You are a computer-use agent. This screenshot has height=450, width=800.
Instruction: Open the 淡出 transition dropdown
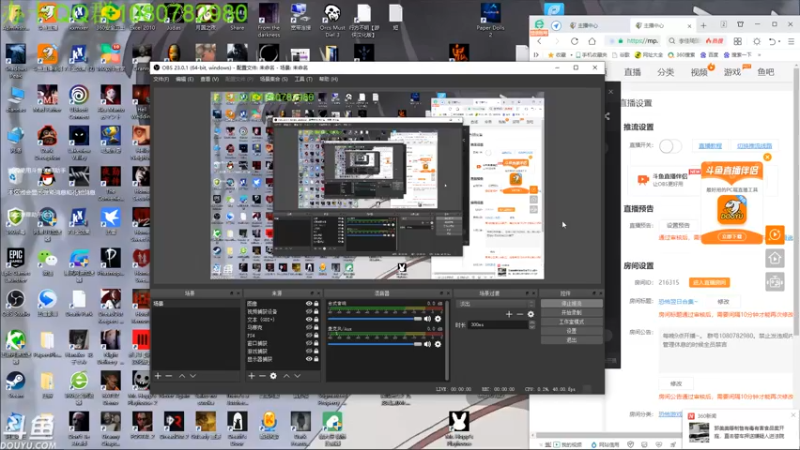[x=495, y=304]
